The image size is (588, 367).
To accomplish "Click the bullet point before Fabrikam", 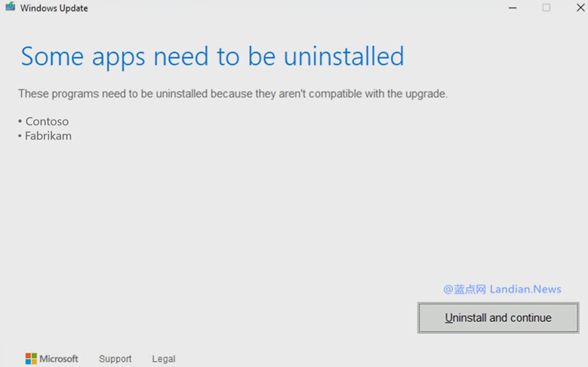I will coord(20,137).
